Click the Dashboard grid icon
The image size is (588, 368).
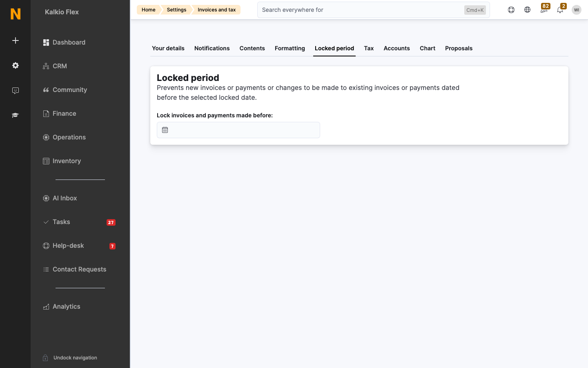[46, 43]
